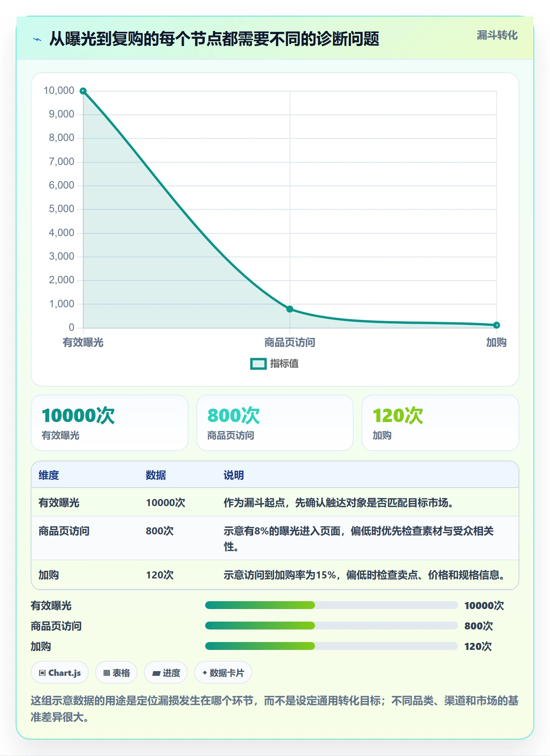This screenshot has height=756, width=550.
Task: Click the 进度 chip
Action: (x=166, y=673)
